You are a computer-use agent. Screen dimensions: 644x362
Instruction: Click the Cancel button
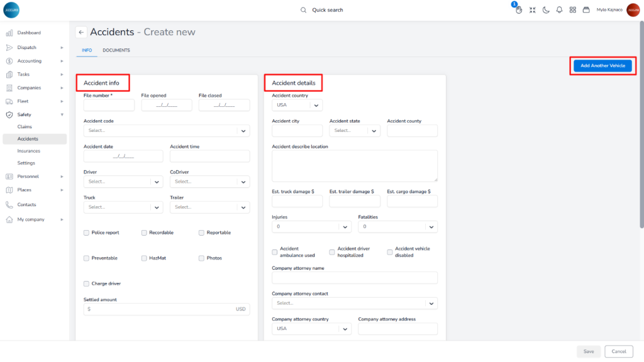tap(618, 351)
